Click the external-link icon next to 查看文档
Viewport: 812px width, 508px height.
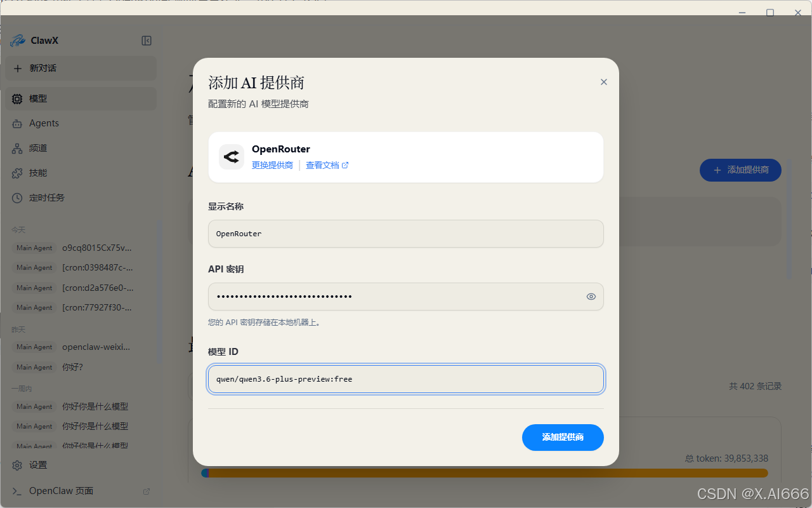(345, 165)
